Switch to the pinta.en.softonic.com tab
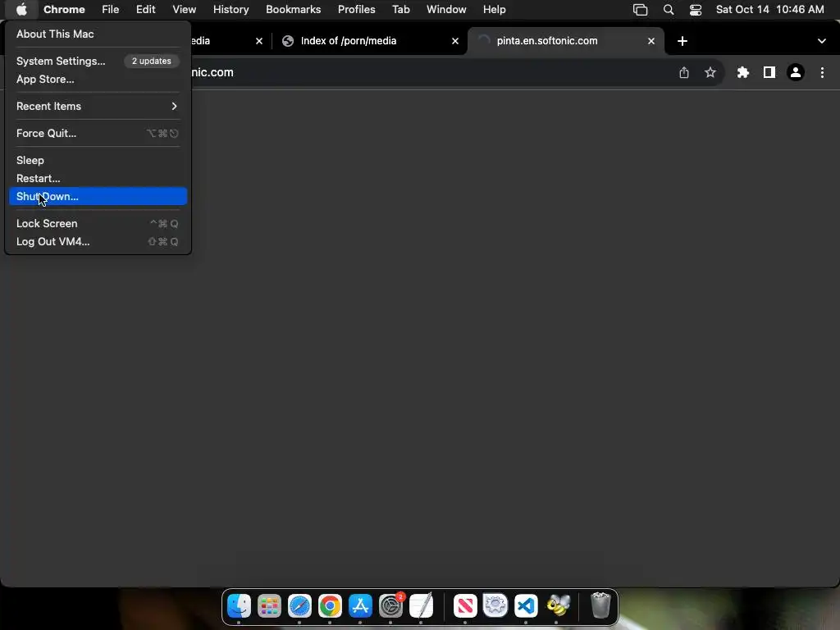Viewport: 840px width, 630px height. point(565,41)
